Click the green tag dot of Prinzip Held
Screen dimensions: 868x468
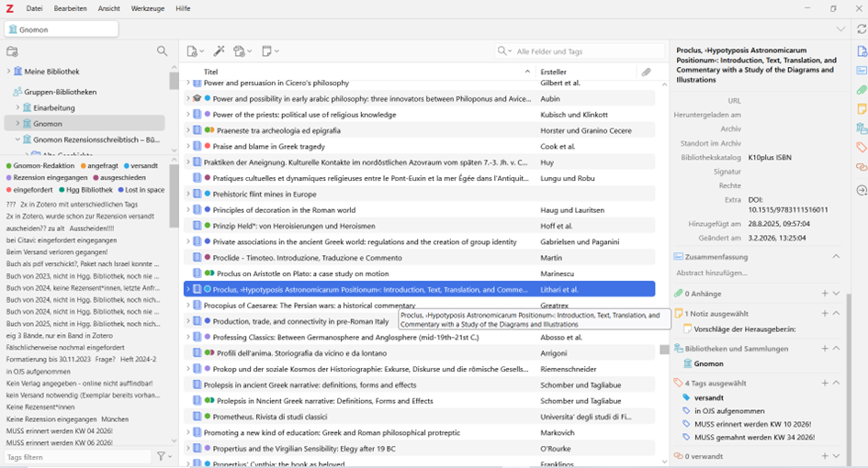[x=208, y=226]
